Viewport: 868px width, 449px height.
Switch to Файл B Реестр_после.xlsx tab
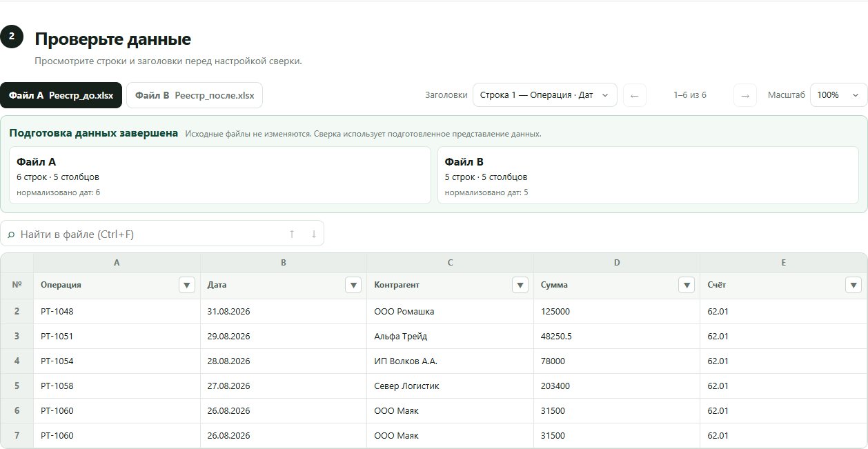195,95
